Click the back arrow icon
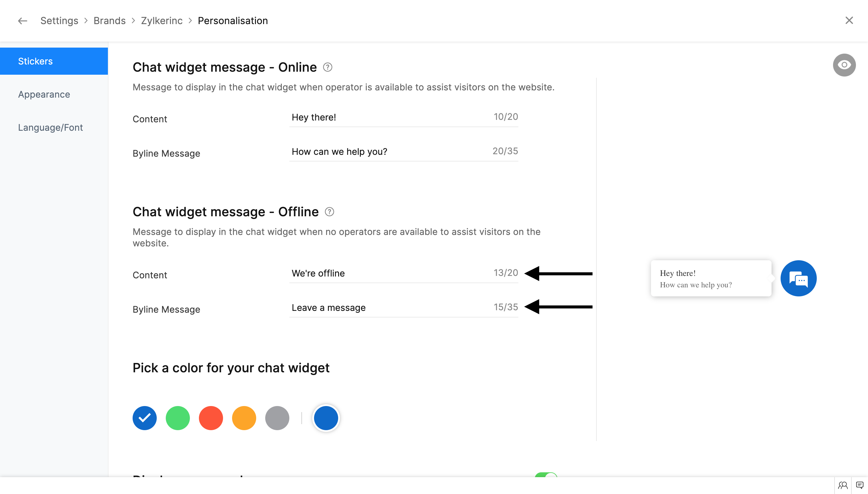The image size is (868, 494). [x=22, y=21]
